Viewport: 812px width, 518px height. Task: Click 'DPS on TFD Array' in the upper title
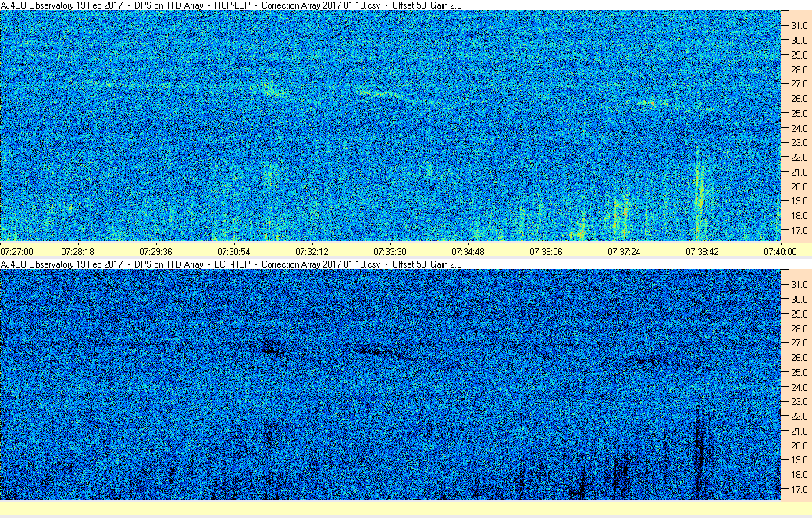coord(169,5)
